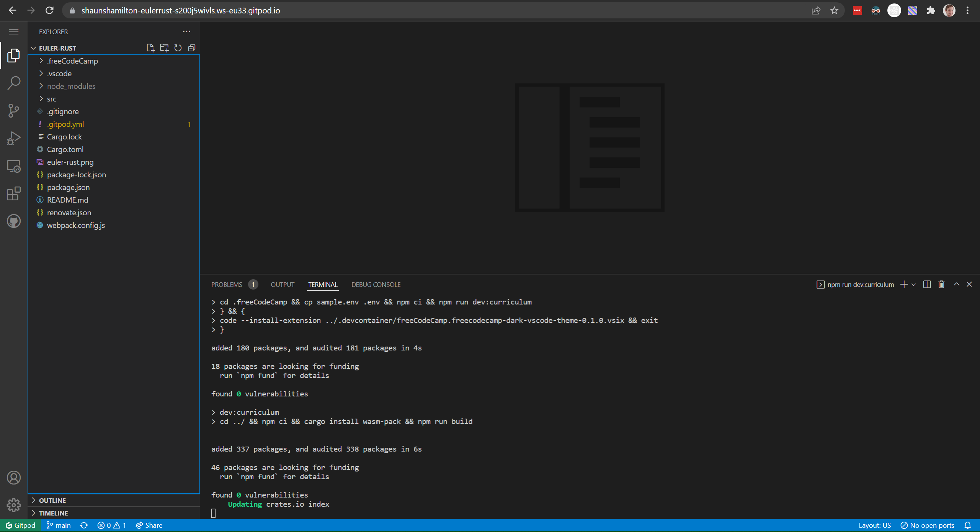Viewport: 980px width, 532px height.
Task: Open the Accounts menu icon
Action: coord(14,478)
